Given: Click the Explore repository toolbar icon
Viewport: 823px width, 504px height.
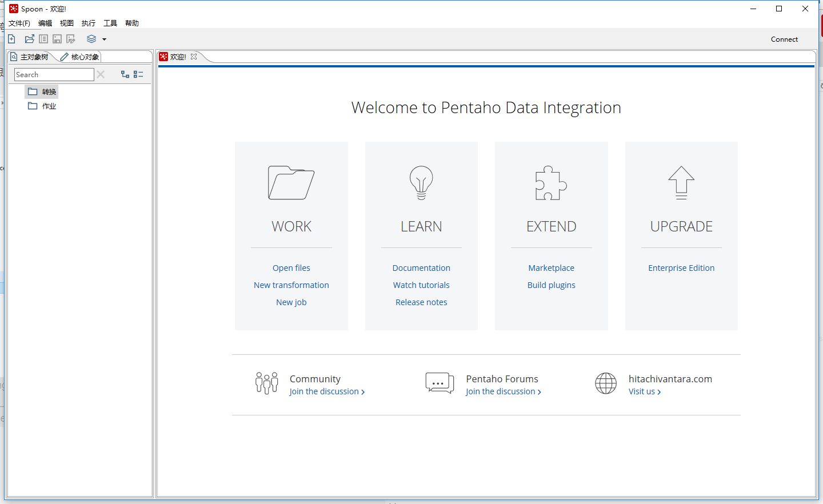Looking at the screenshot, I should (43, 39).
